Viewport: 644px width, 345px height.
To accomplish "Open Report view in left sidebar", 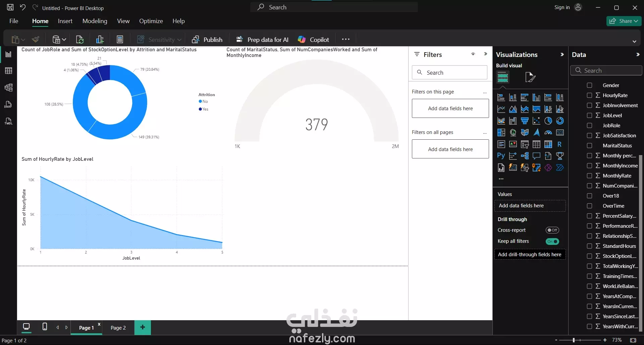I will (x=8, y=54).
